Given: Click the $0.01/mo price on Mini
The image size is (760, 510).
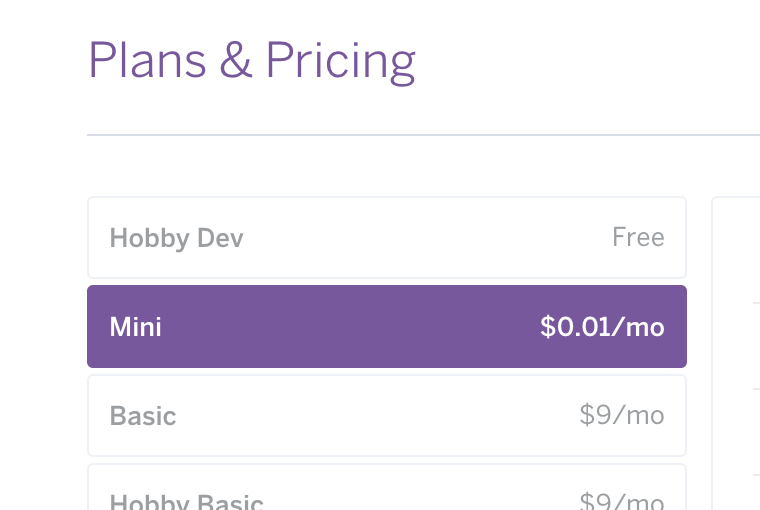Looking at the screenshot, I should 602,327.
